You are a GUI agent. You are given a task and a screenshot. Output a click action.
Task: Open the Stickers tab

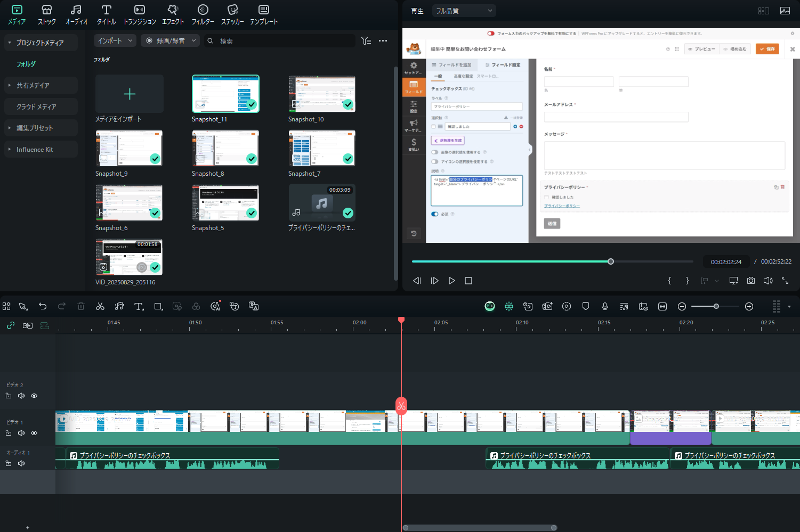coord(232,14)
